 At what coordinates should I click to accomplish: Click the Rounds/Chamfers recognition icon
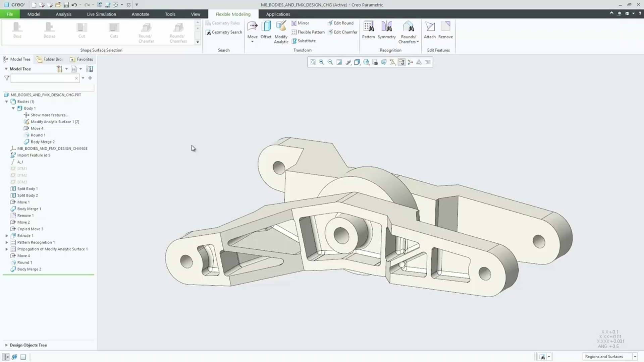tap(408, 26)
